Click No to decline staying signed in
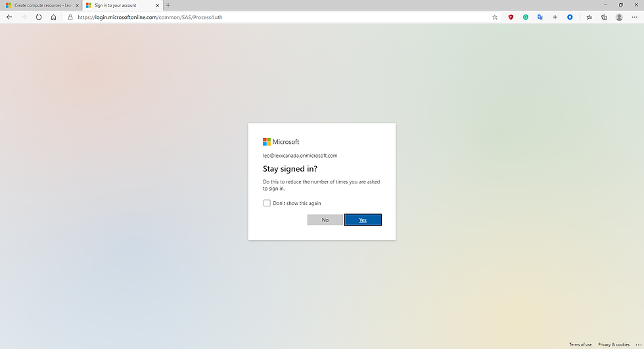The width and height of the screenshot is (644, 349). pyautogui.click(x=325, y=220)
